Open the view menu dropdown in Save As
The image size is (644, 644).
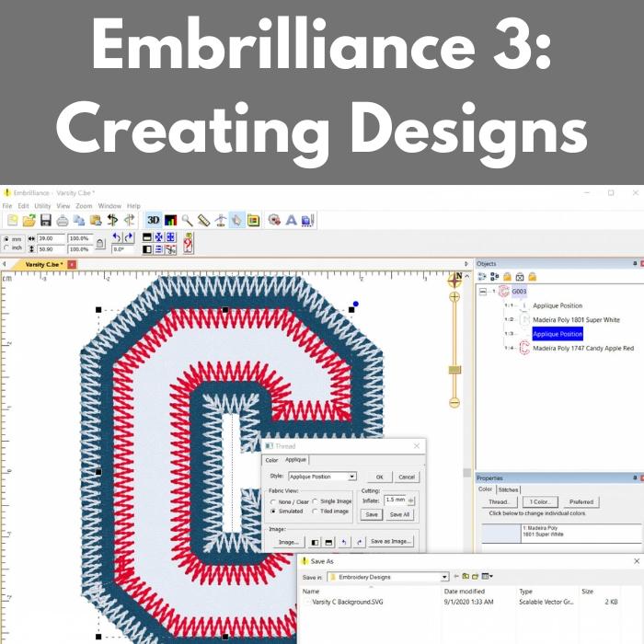point(487,576)
